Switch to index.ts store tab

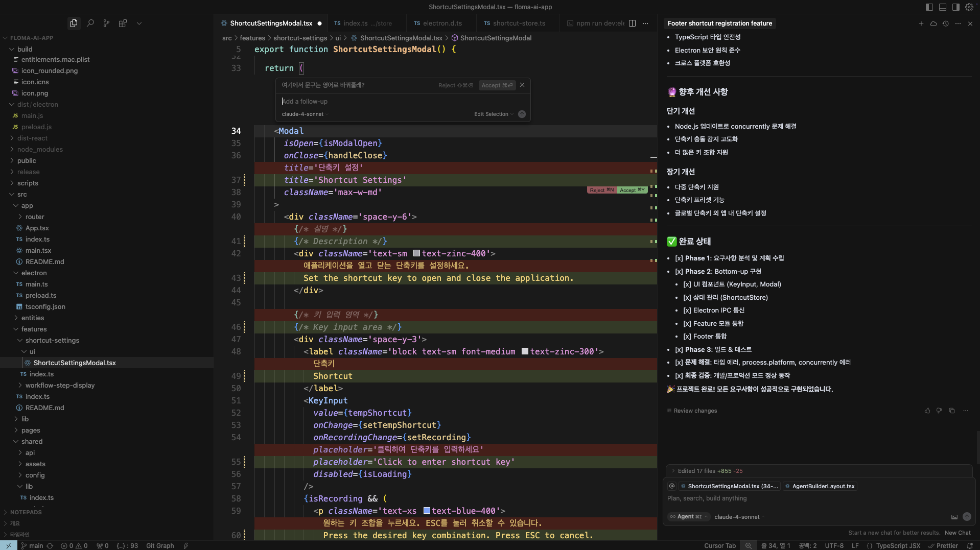[367, 23]
